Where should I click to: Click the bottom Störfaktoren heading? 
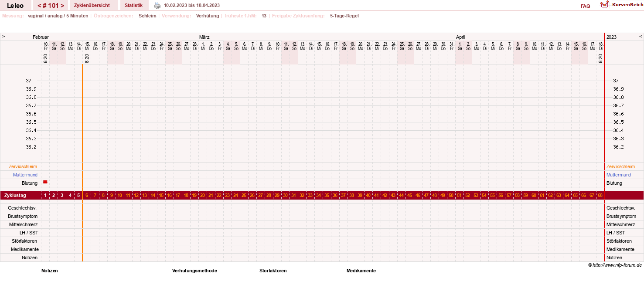273,271
